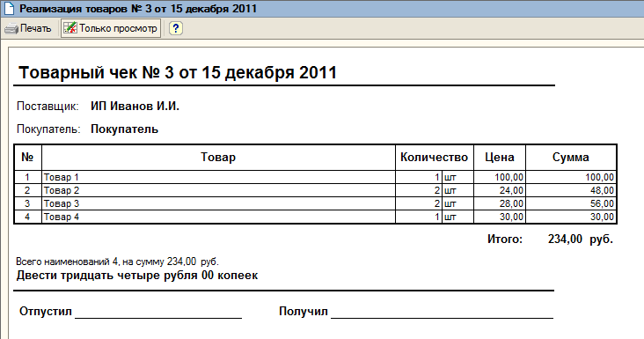Click the Сумма column header
644x339 pixels.
570,158
